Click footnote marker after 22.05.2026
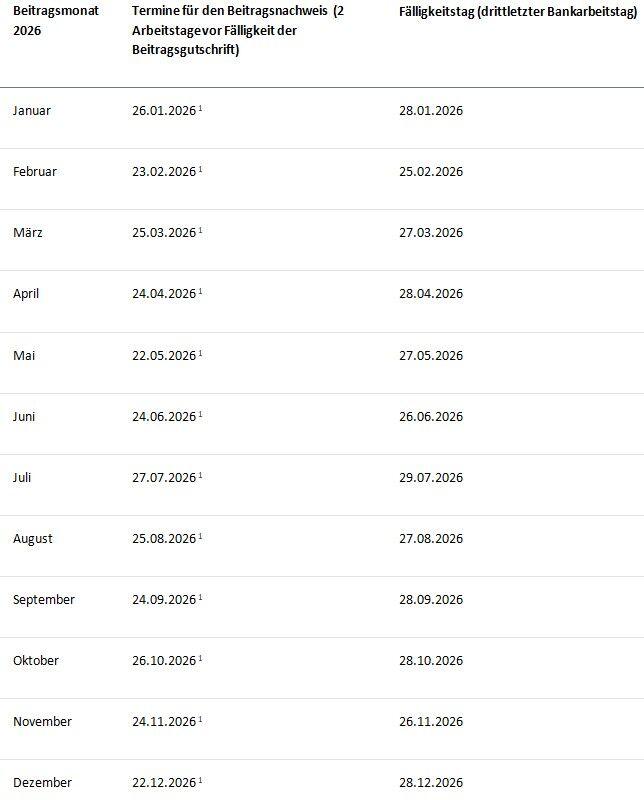Screen dimensions: 644x800 tap(200, 353)
